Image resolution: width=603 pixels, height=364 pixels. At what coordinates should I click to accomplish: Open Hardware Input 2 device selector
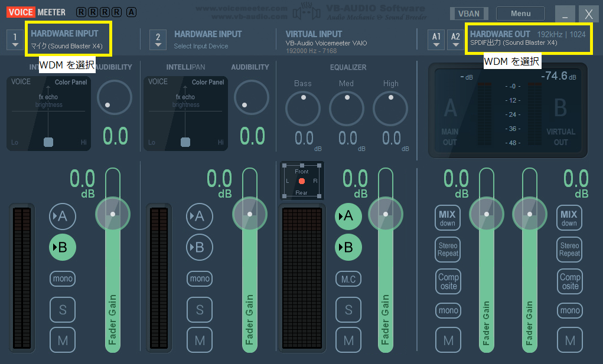158,40
